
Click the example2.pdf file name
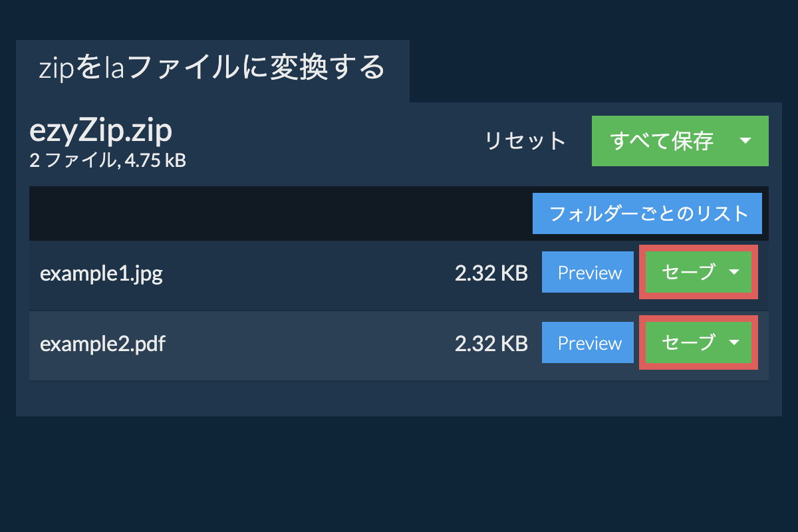click(102, 344)
